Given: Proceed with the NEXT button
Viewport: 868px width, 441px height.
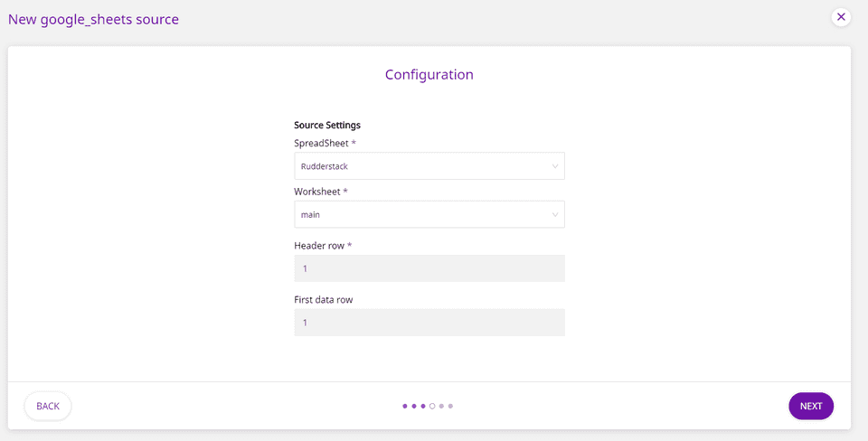Looking at the screenshot, I should click(810, 406).
